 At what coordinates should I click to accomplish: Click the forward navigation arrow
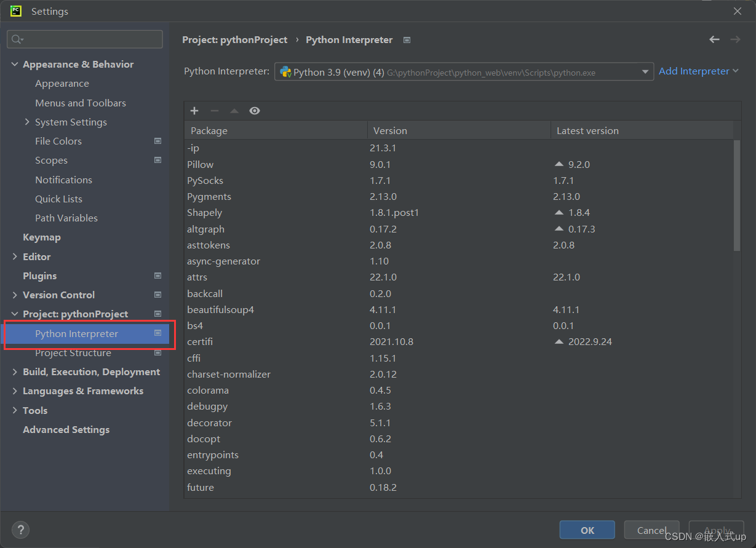coord(735,39)
